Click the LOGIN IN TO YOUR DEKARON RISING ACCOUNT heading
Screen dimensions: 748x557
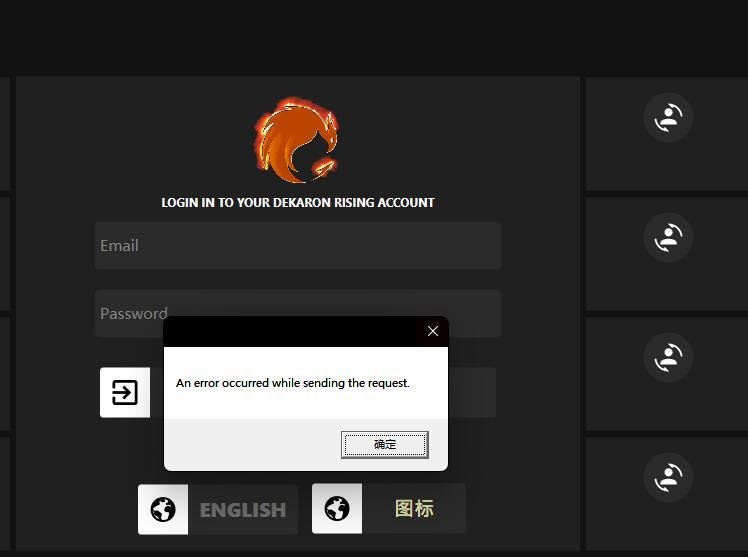[298, 203]
